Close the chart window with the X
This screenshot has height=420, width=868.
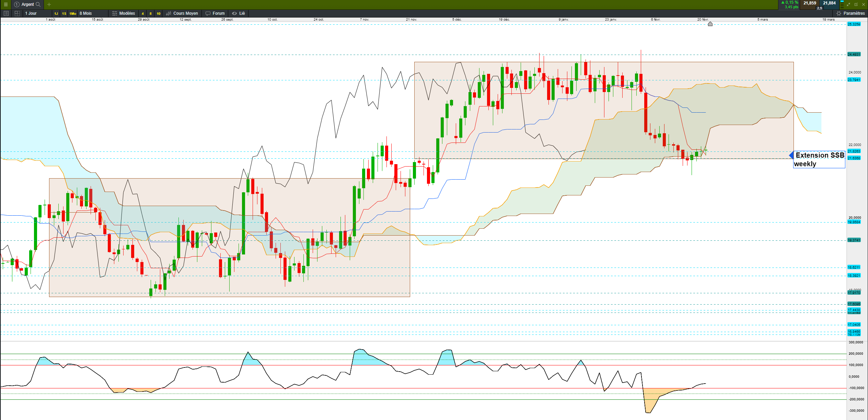tap(864, 4)
